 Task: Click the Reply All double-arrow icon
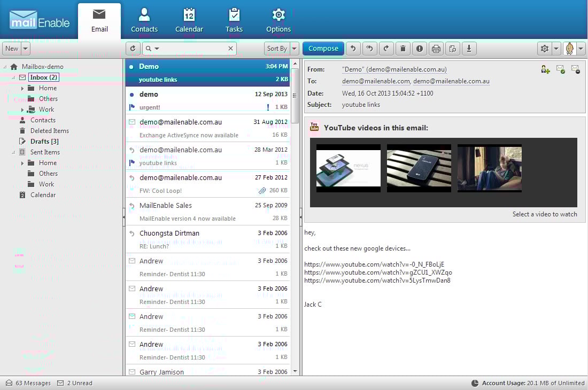(x=369, y=49)
